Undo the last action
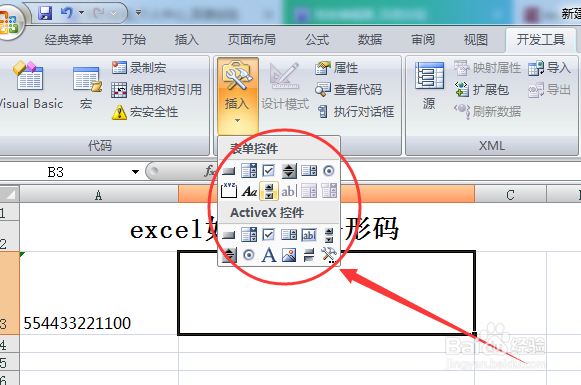The height and width of the screenshot is (385, 581). (x=67, y=13)
